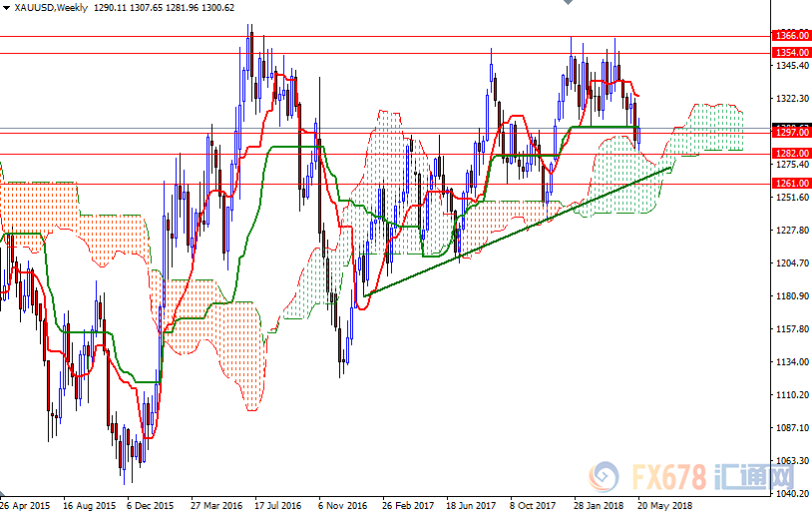Viewport: 812px width, 513px height.
Task: Click the FX678 logo coin icon
Action: [604, 477]
